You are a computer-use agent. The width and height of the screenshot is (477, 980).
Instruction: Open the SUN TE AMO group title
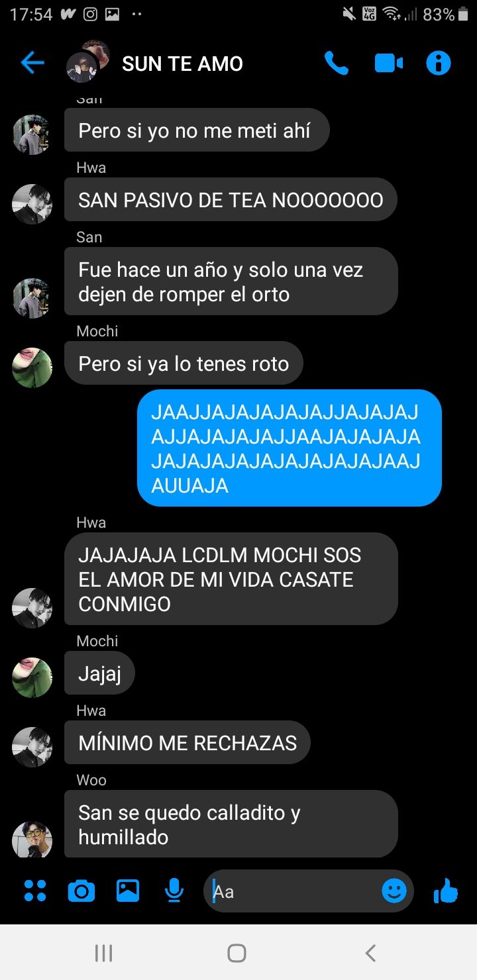(182, 64)
